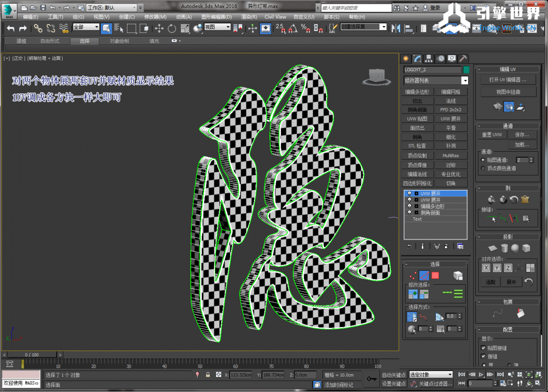Toggle the align to Y button
Image resolution: width=548 pixels, height=392 pixels.
coord(497,268)
